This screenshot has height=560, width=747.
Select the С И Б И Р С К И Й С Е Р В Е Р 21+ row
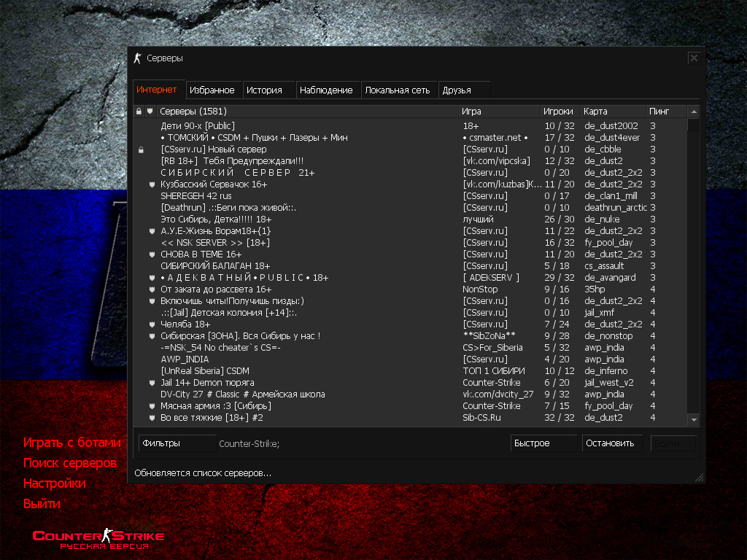[x=411, y=173]
